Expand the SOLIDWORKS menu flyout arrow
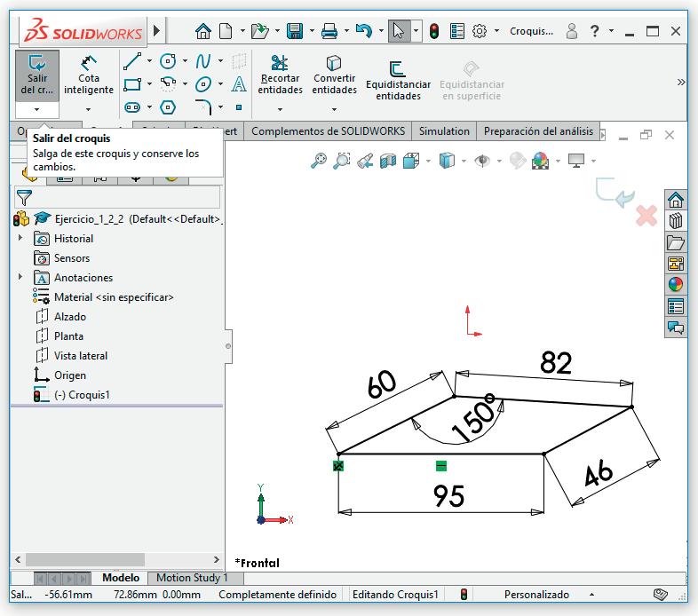Viewport: 698px width, 616px height. point(156,30)
